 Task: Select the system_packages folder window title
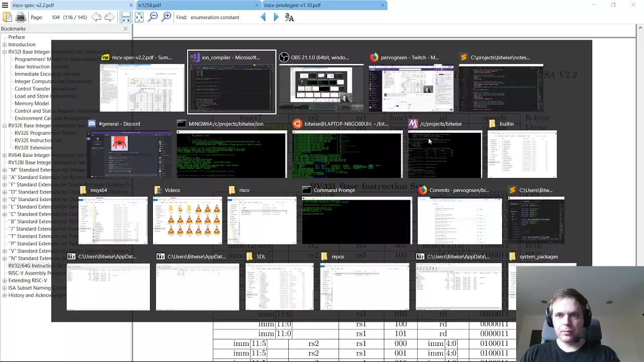coord(538,256)
